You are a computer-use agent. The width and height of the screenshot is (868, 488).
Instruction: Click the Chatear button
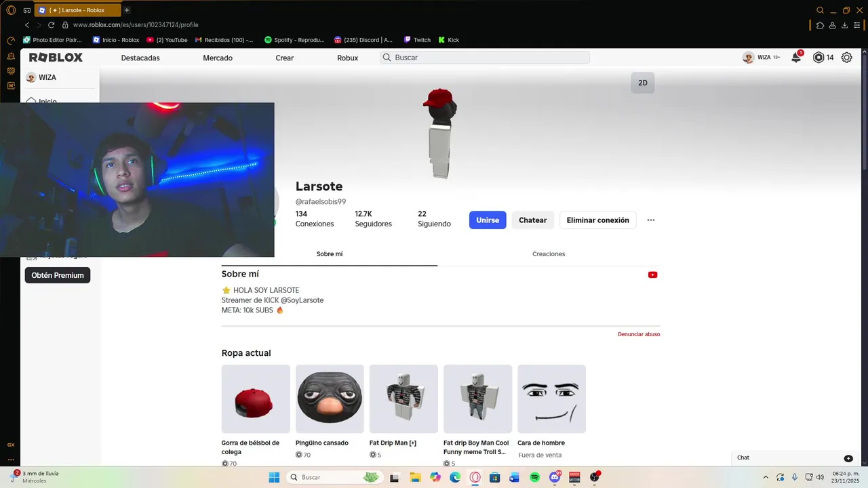533,220
